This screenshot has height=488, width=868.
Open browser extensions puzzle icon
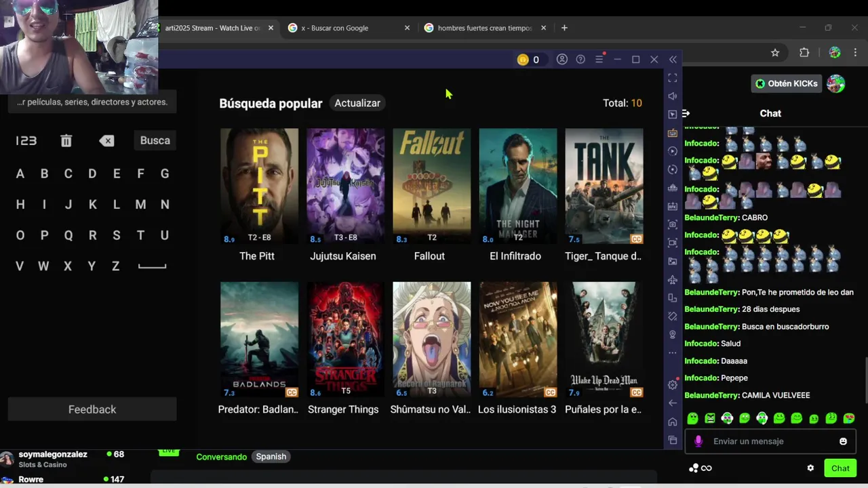804,53
